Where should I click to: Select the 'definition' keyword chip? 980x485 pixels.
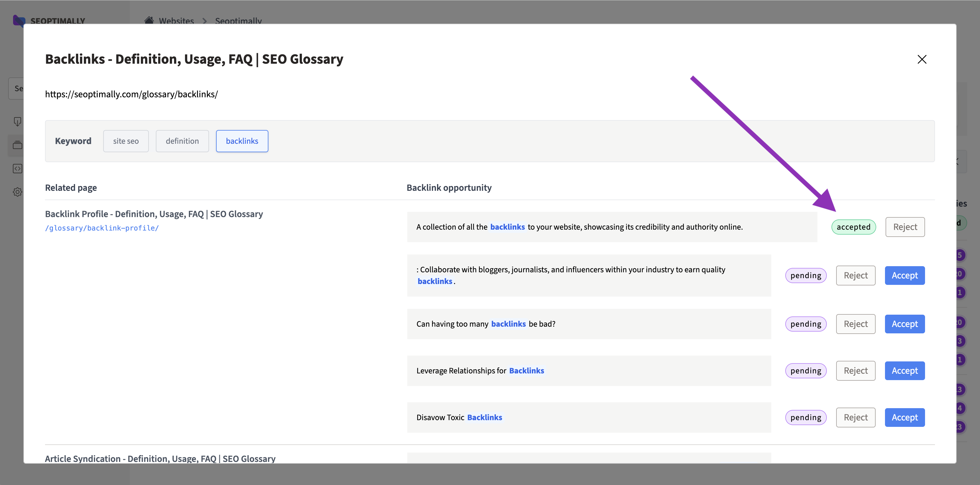tap(182, 141)
